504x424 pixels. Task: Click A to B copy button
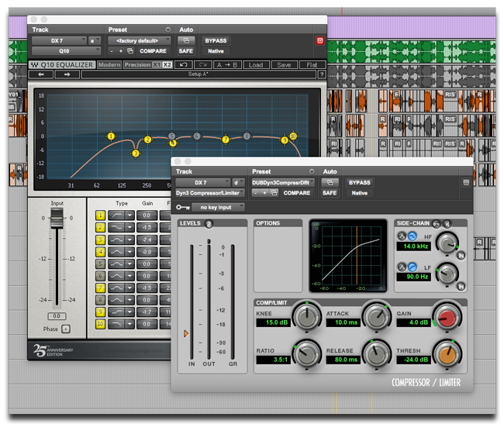point(227,65)
